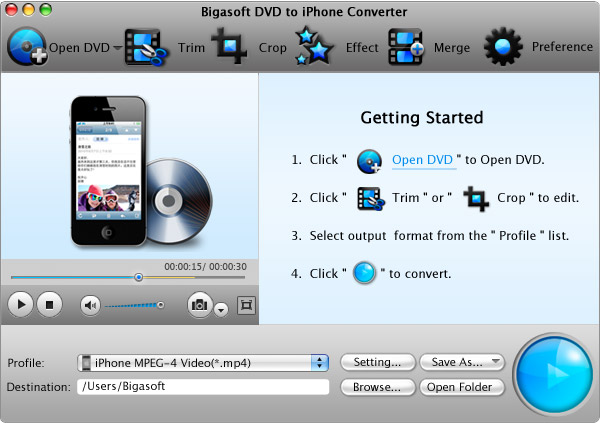Click the Merge toolbar label
The height and width of the screenshot is (423, 600).
tap(452, 48)
